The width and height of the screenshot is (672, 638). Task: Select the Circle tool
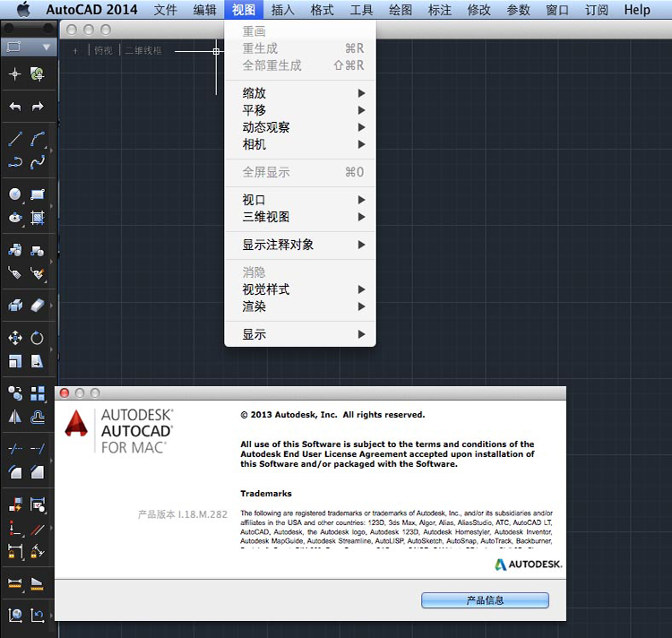pos(15,194)
